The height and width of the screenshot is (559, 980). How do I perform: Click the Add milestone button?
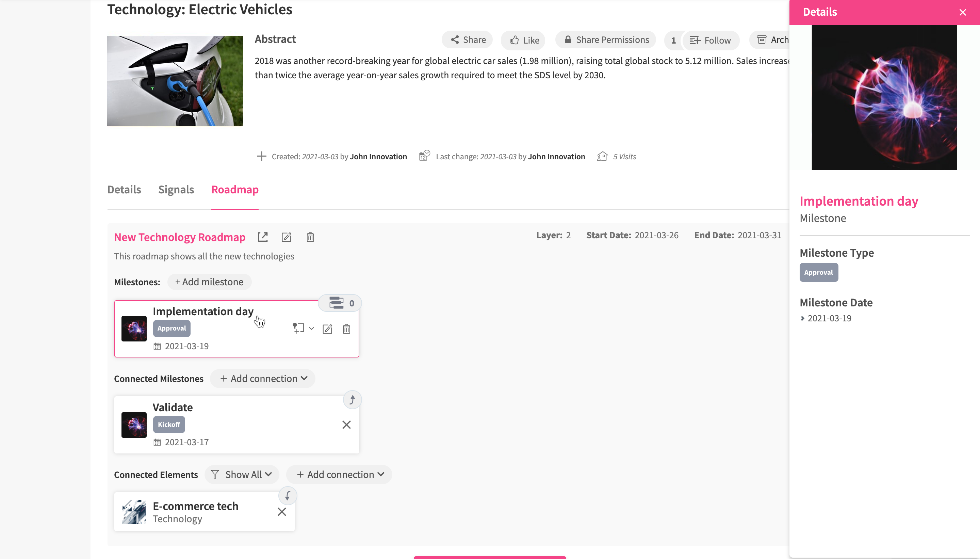tap(209, 282)
